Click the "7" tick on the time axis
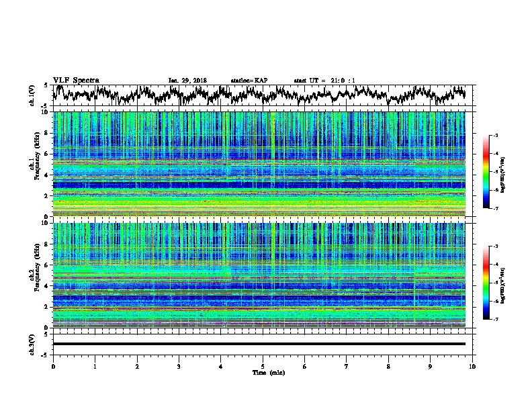 click(x=347, y=366)
